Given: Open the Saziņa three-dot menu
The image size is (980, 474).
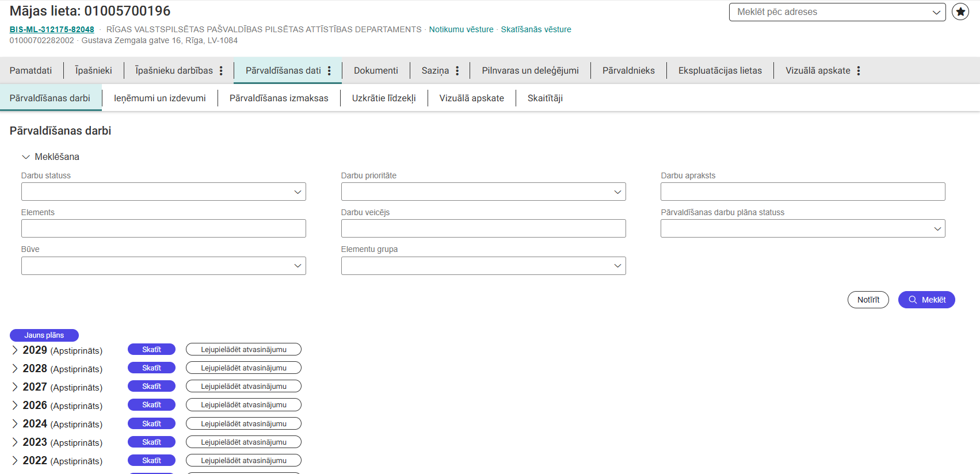Looking at the screenshot, I should pos(457,71).
